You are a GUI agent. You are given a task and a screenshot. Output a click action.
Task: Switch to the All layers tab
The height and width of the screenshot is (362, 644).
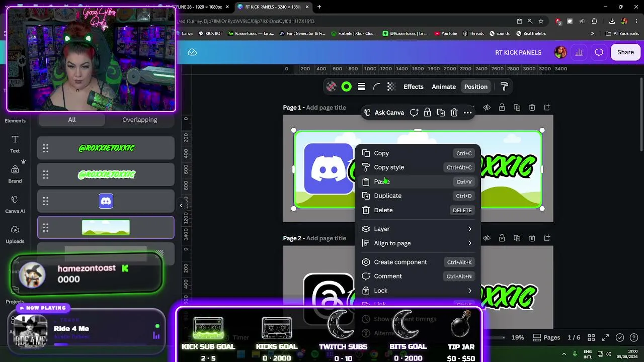pos(72,120)
